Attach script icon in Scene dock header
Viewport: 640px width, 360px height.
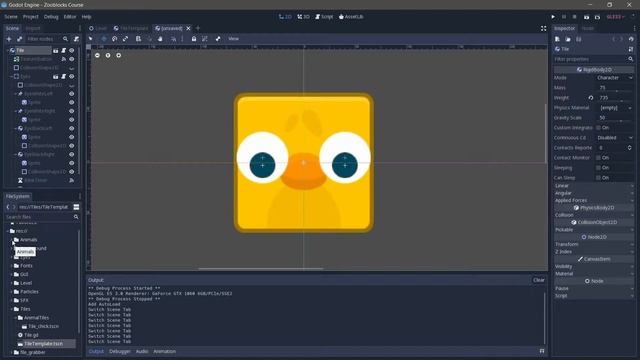[76, 39]
